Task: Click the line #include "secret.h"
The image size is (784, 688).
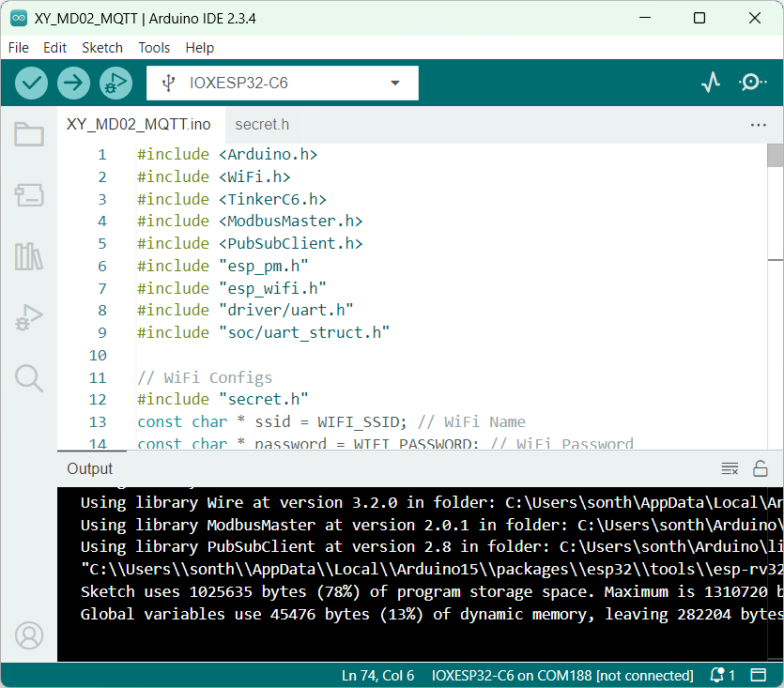Action: click(x=223, y=400)
